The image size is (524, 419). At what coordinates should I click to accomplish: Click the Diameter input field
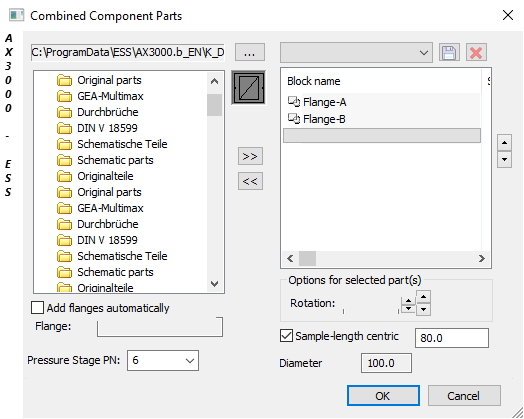(386, 363)
